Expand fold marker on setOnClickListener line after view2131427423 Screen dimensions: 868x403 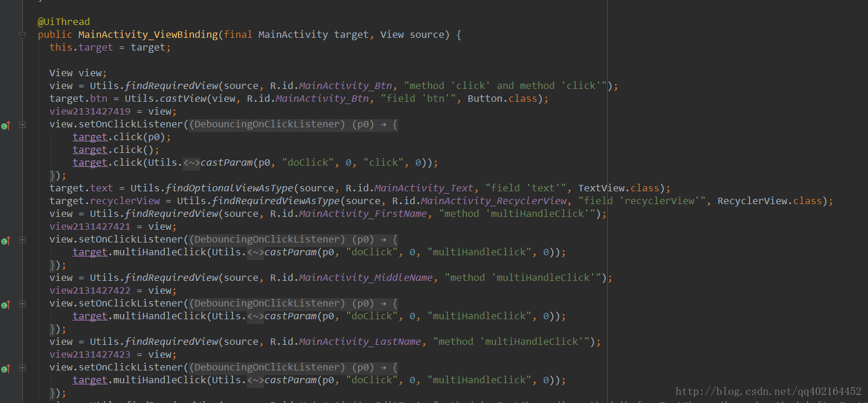click(22, 368)
